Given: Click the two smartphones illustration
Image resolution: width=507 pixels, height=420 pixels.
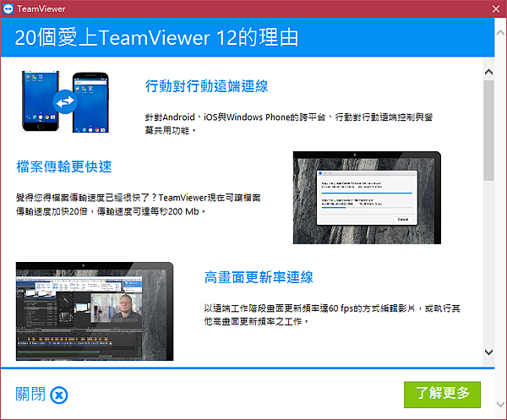Looking at the screenshot, I should (x=65, y=101).
